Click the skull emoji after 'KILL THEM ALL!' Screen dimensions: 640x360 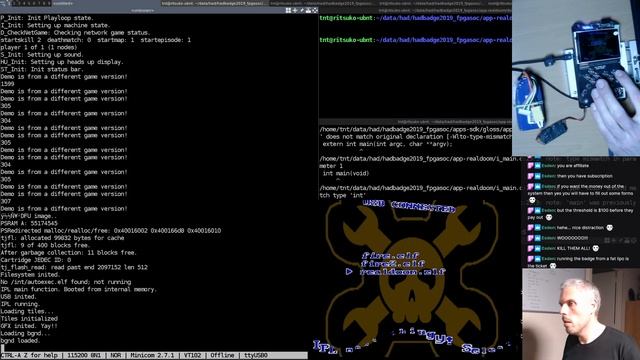point(596,248)
